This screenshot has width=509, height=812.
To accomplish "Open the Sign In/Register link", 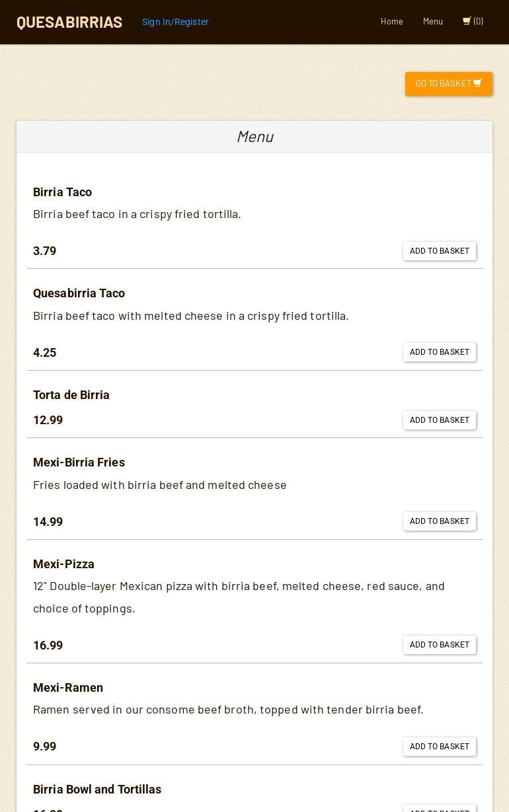I will coord(175,22).
